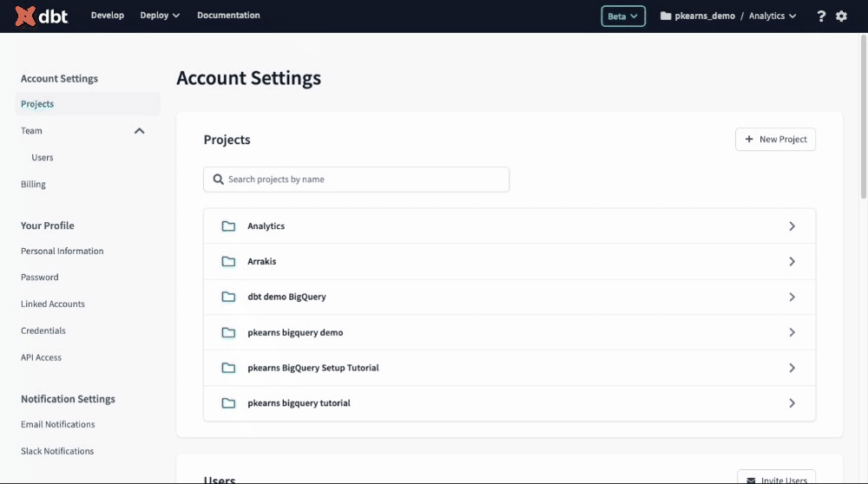Open the help question mark icon
868x484 pixels.
click(821, 16)
